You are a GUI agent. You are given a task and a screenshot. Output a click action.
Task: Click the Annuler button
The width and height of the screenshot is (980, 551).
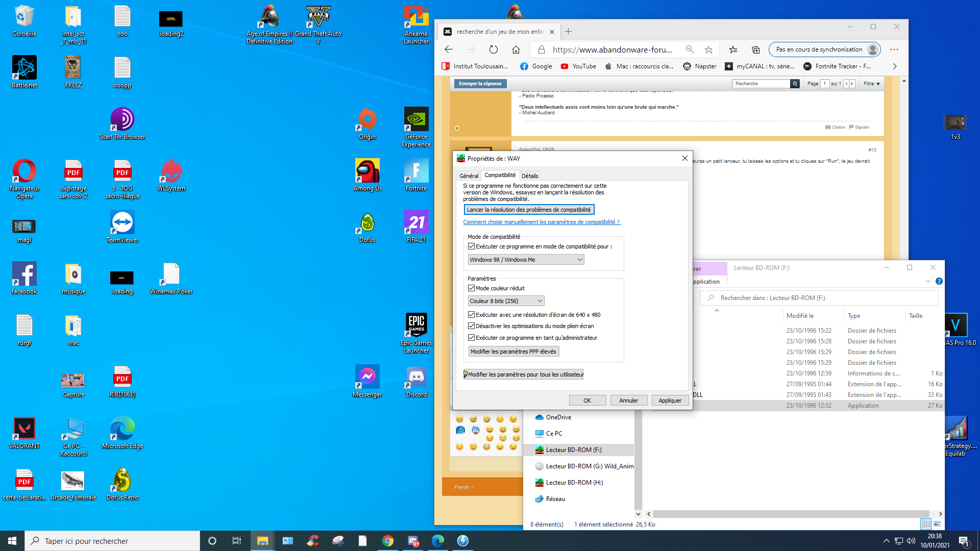click(x=629, y=400)
